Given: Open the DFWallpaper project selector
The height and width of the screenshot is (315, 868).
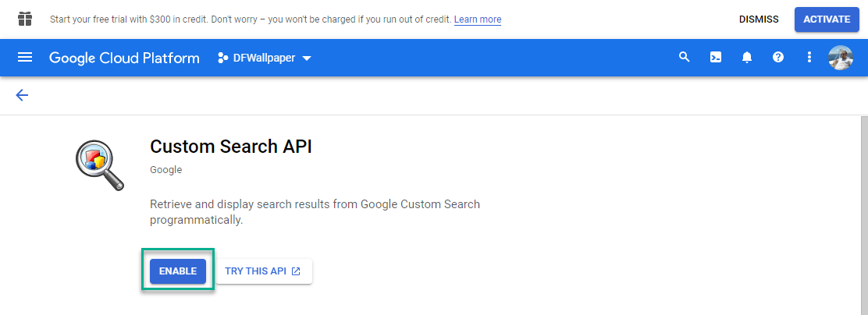Looking at the screenshot, I should [x=265, y=58].
